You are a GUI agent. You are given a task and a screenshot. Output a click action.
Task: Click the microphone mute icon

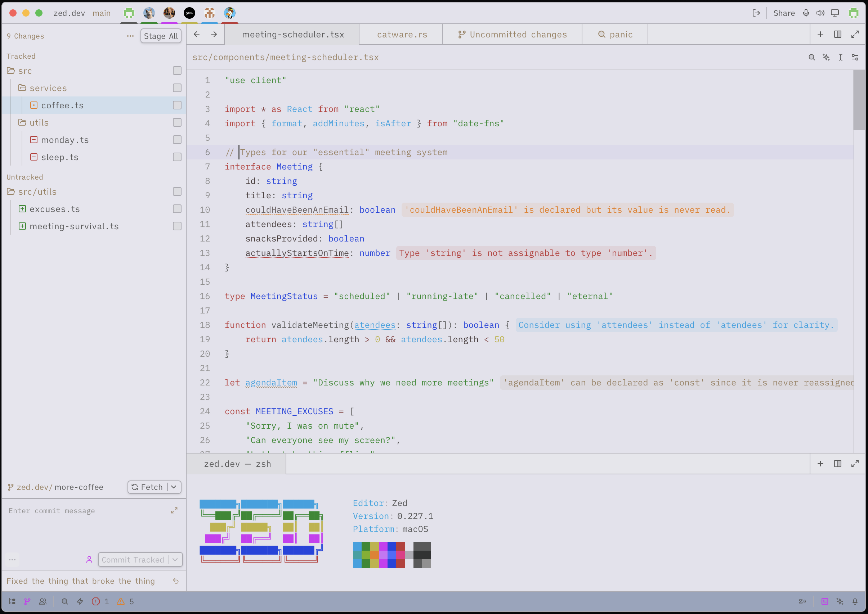pyautogui.click(x=806, y=13)
